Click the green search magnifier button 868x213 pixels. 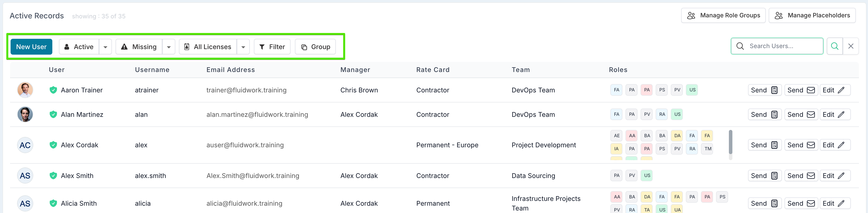[834, 47]
